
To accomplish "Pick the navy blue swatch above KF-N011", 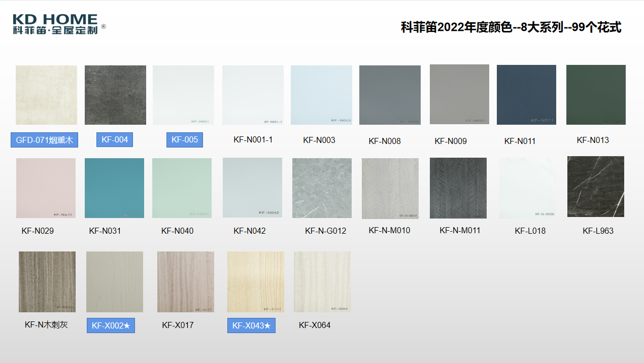I will pyautogui.click(x=526, y=95).
